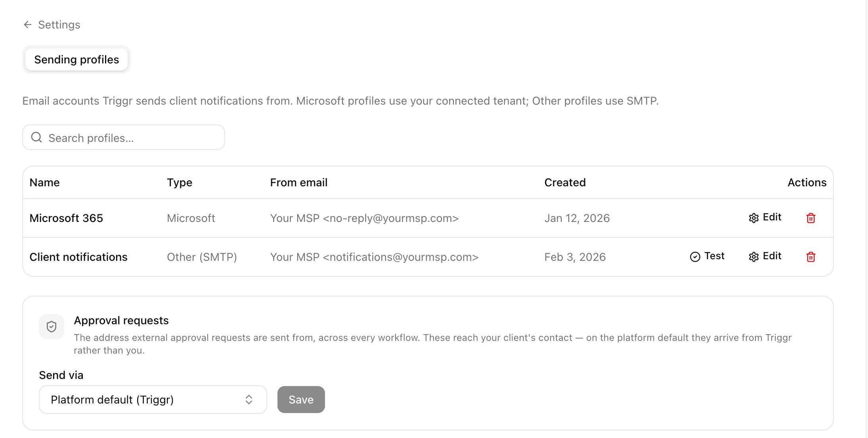This screenshot has width=868, height=438.
Task: Click the Approval requests heading
Action: (121, 320)
